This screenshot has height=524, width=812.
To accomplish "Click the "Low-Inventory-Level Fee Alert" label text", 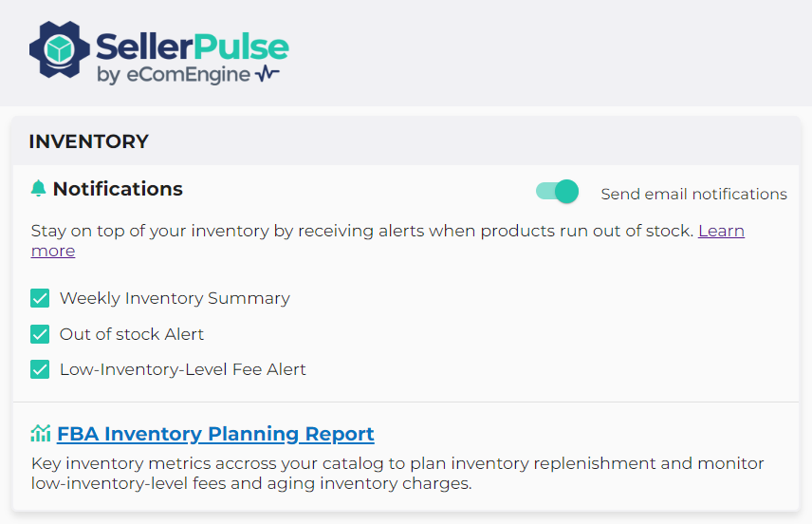I will [183, 369].
